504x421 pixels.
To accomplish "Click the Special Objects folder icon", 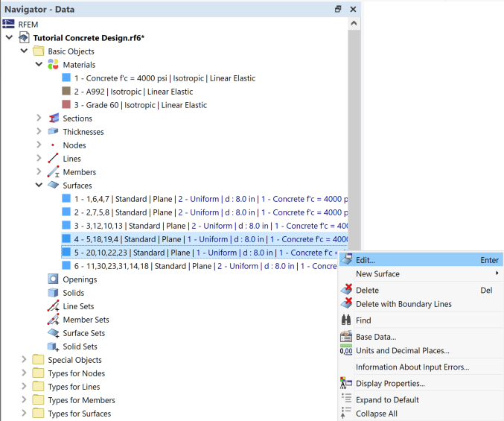I will point(39,360).
